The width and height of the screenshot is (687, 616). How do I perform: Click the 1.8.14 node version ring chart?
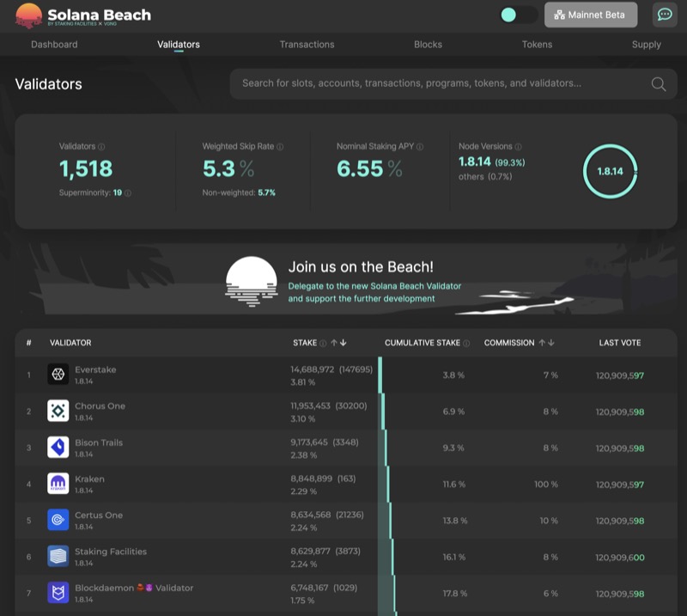pyautogui.click(x=610, y=172)
